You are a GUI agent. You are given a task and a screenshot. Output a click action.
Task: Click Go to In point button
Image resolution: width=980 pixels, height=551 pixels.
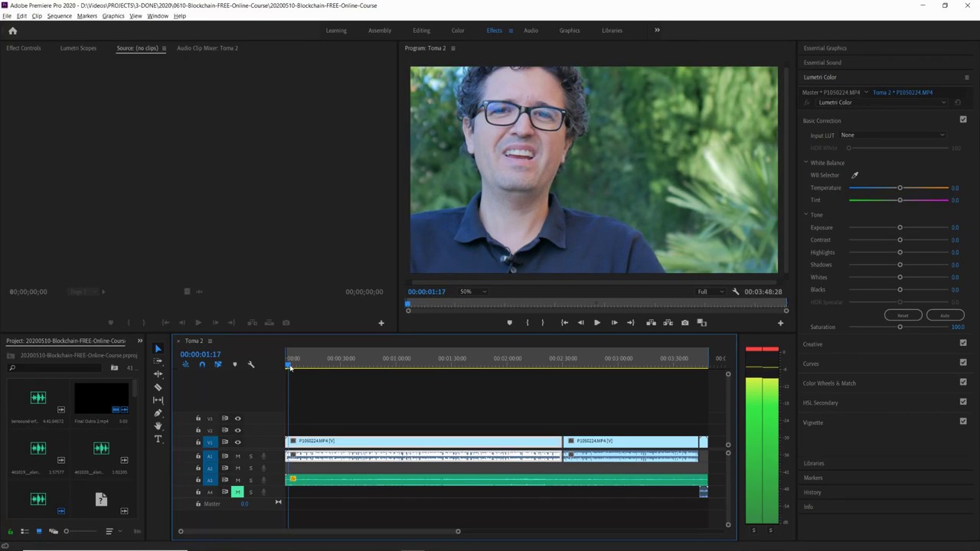pyautogui.click(x=564, y=323)
